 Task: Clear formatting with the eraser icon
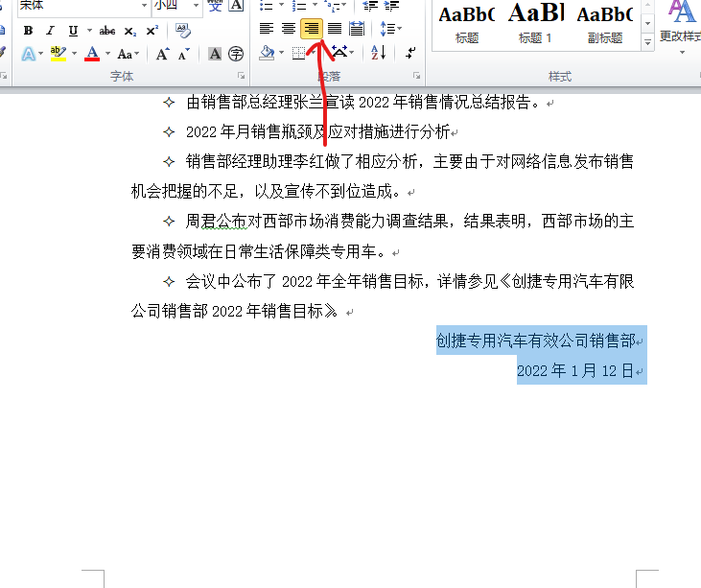click(183, 31)
